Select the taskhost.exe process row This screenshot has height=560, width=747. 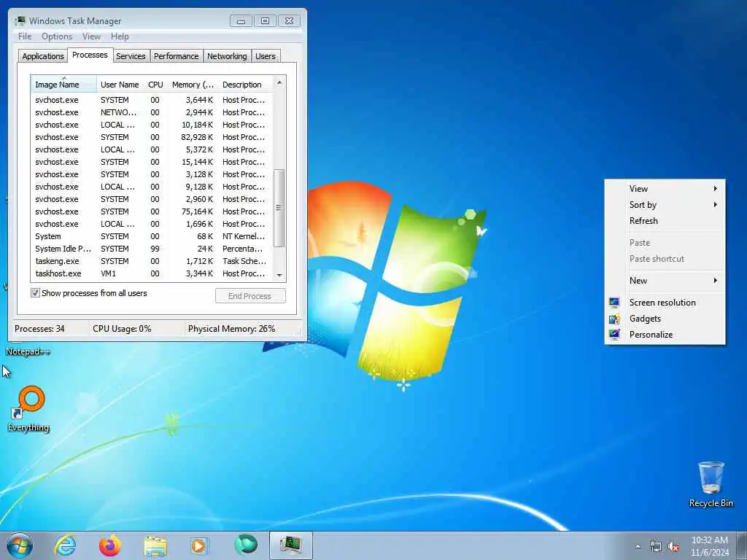tap(152, 273)
